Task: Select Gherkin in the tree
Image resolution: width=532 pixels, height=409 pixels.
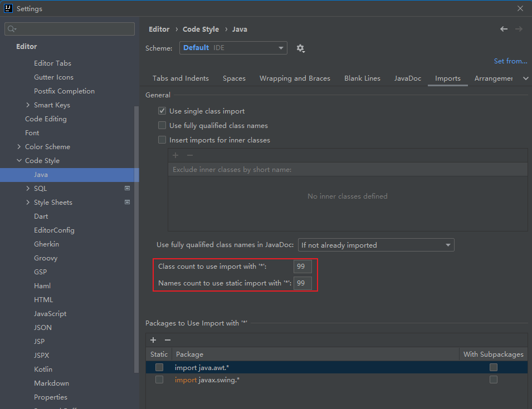Action: [x=46, y=244]
